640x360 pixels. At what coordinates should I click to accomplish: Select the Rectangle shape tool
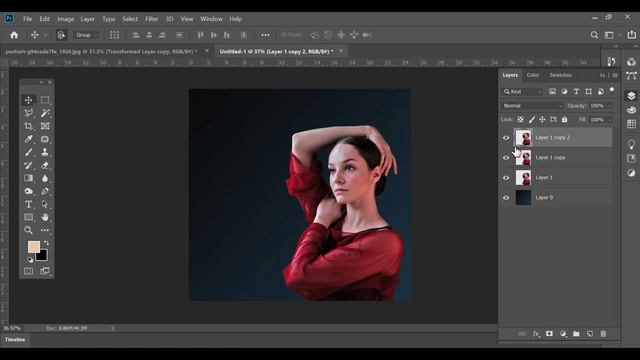(29, 217)
